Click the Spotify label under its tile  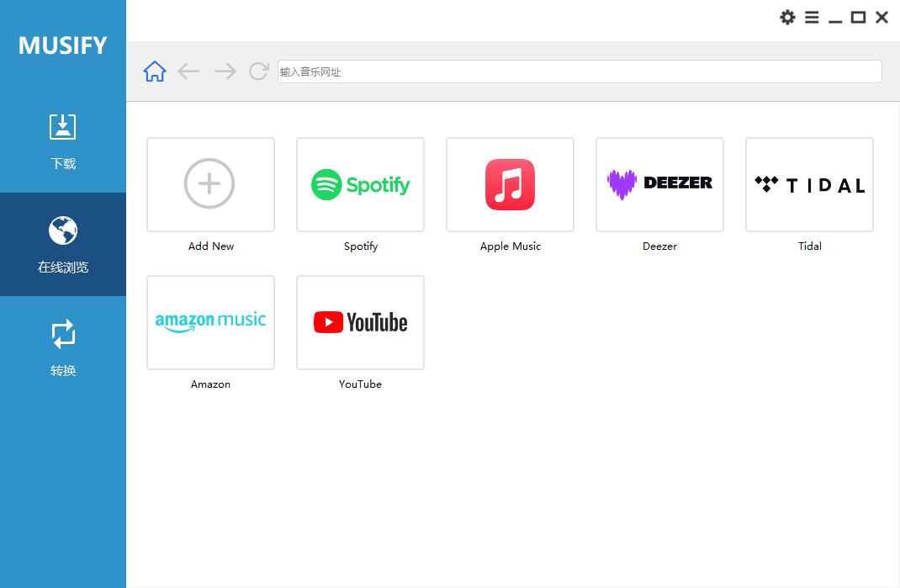[x=360, y=246]
